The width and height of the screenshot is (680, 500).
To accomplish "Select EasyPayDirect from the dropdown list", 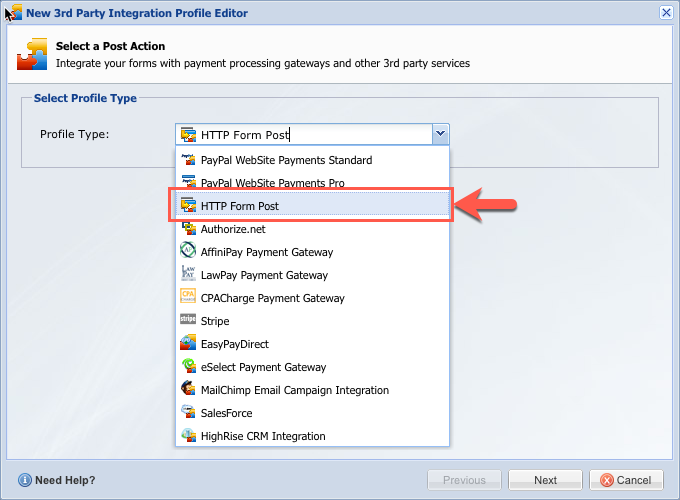I will pyautogui.click(x=236, y=344).
